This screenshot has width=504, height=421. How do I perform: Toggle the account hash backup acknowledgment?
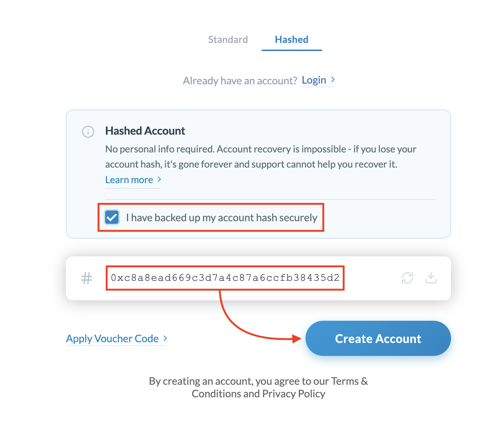tap(111, 217)
